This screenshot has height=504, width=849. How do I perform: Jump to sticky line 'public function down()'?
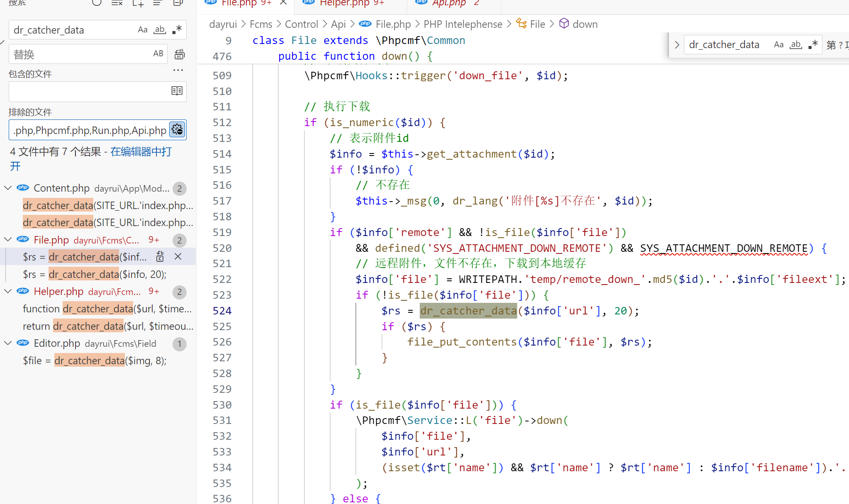point(355,56)
